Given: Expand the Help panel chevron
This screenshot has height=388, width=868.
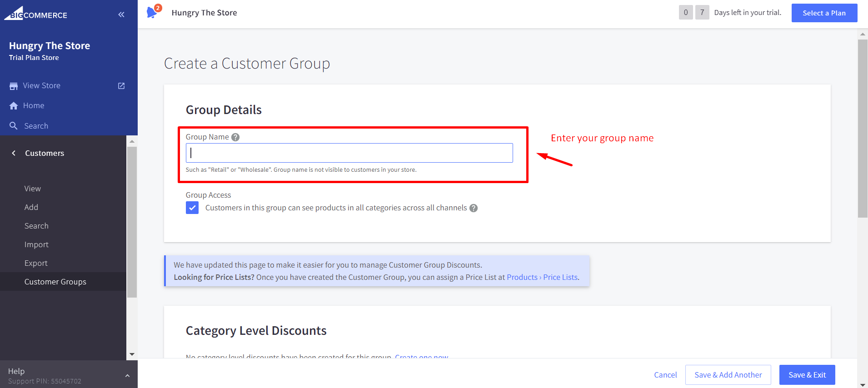Looking at the screenshot, I should (127, 376).
